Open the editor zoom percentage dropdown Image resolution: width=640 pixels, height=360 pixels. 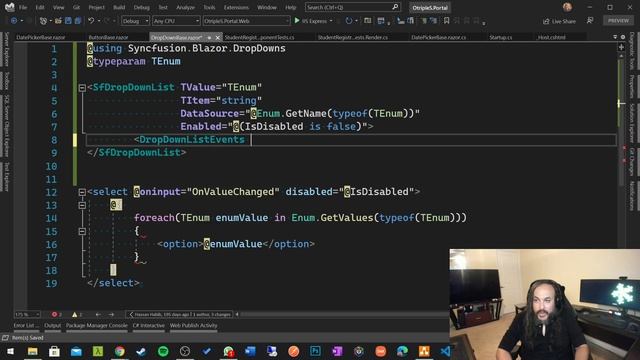(27, 314)
